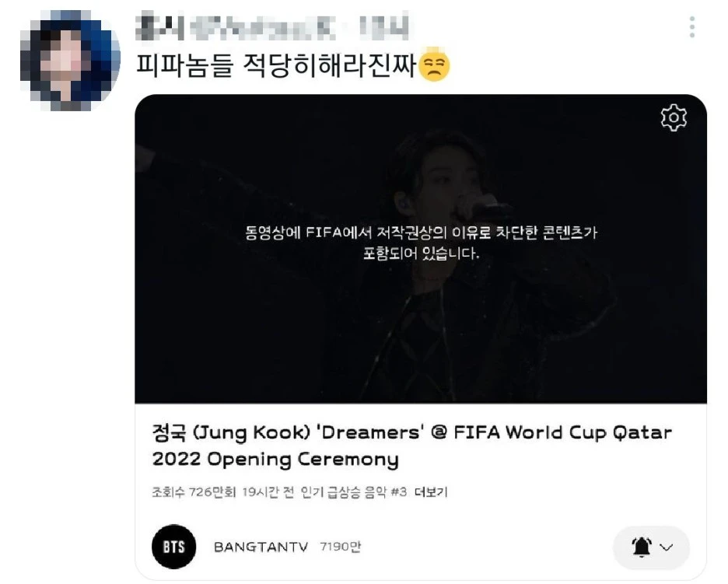Open the 인기 급상승 음악 #3 trending tag
This screenshot has width=728, height=584.
pos(354,492)
